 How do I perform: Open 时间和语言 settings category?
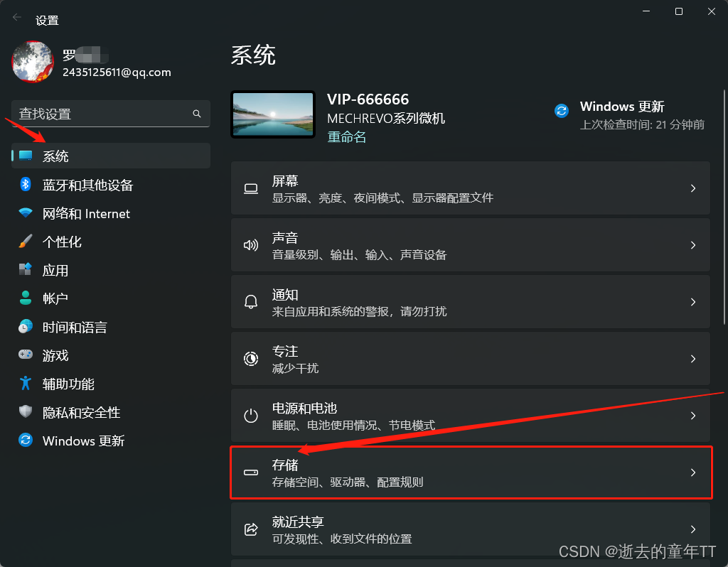pyautogui.click(x=110, y=327)
